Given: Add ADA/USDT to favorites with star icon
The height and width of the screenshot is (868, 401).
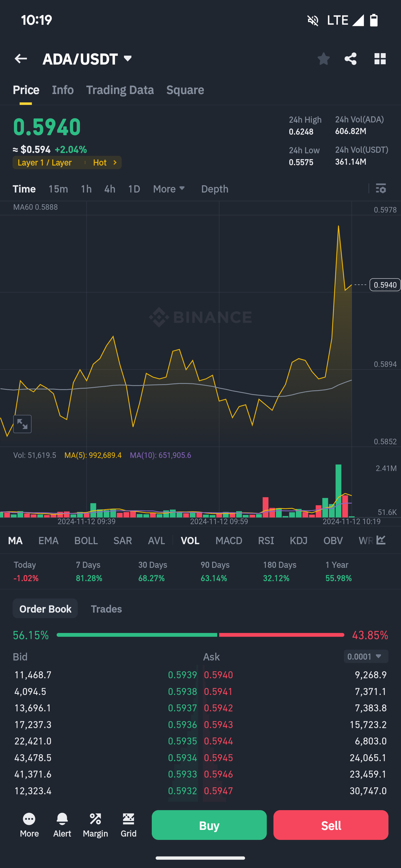Looking at the screenshot, I should point(323,59).
